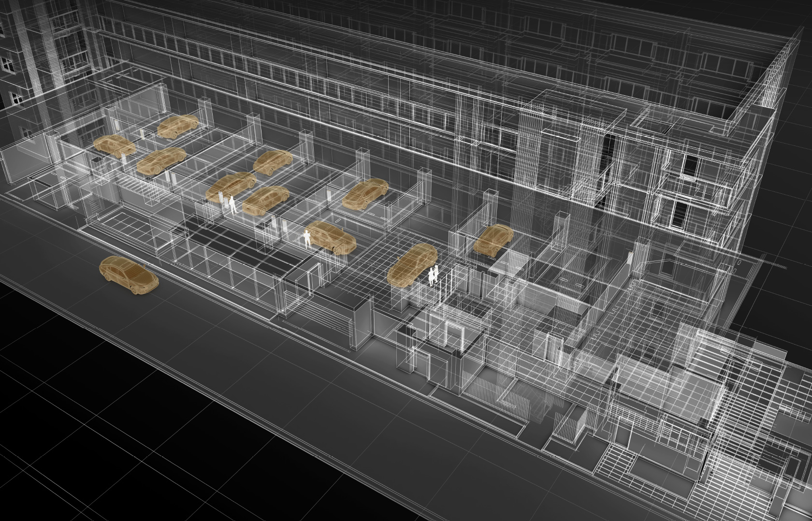The height and width of the screenshot is (521, 812).
Task: Select the rightmost parked car in the garage
Action: click(x=493, y=239)
